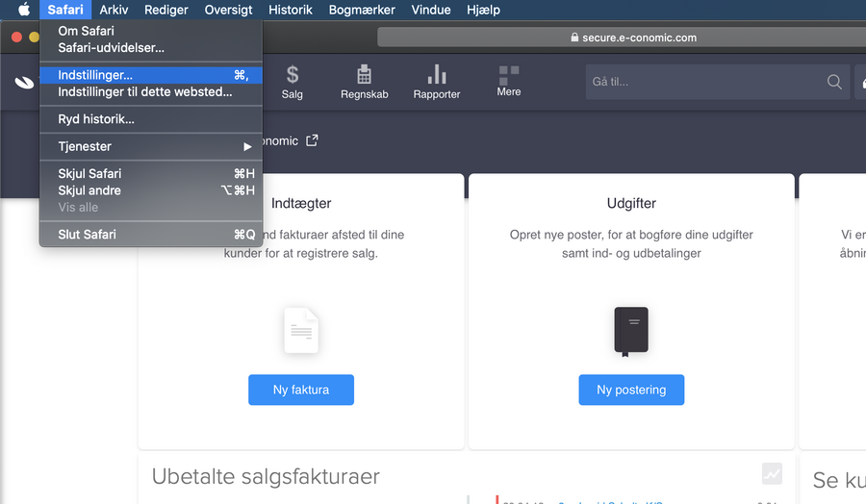The image size is (866, 504).
Task: Click the Salg dollar icon
Action: [x=293, y=74]
